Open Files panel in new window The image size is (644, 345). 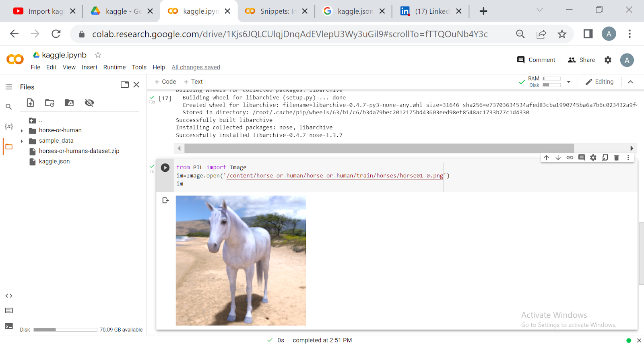pos(125,84)
